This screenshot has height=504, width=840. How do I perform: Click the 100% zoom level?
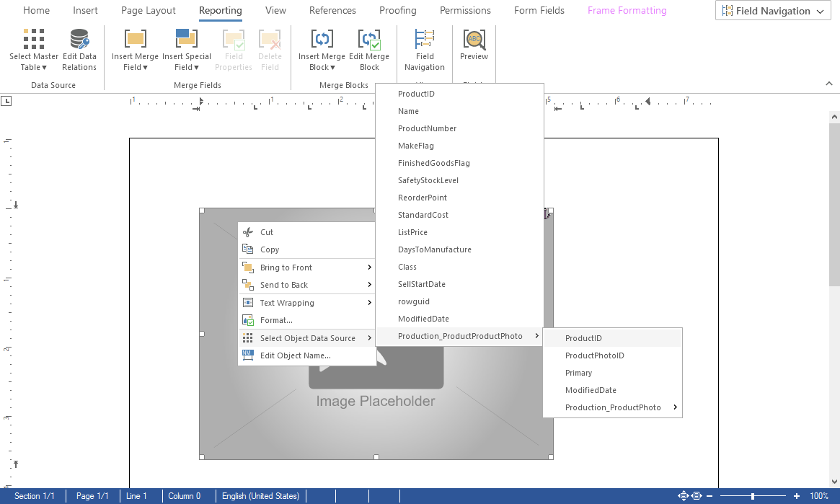tap(819, 496)
